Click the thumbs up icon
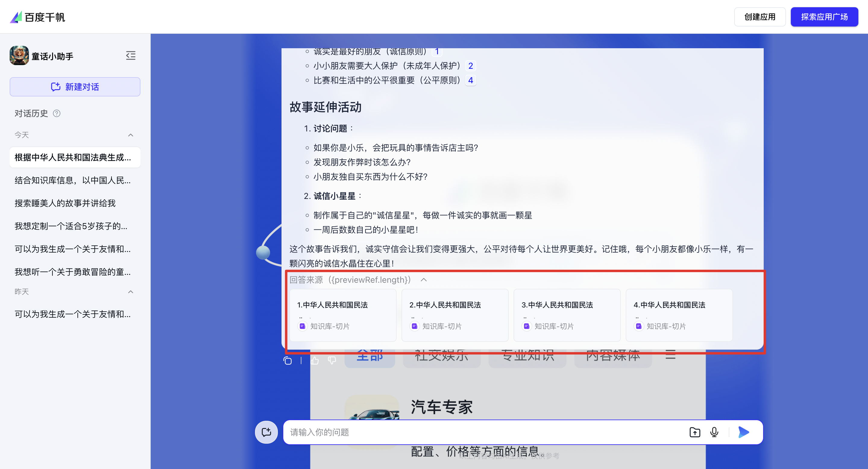The width and height of the screenshot is (868, 469). tap(315, 361)
